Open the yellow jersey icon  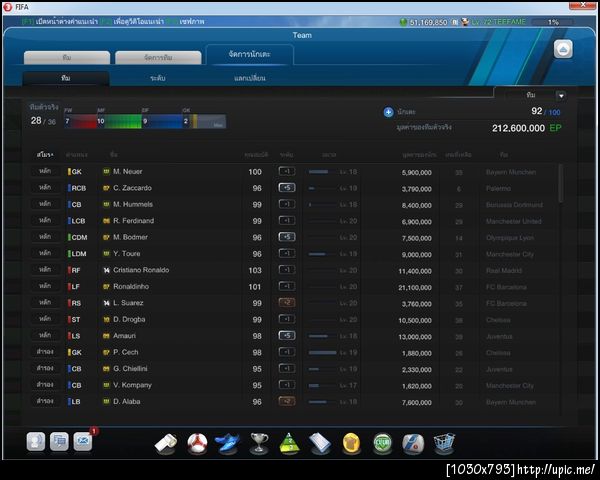click(x=351, y=444)
